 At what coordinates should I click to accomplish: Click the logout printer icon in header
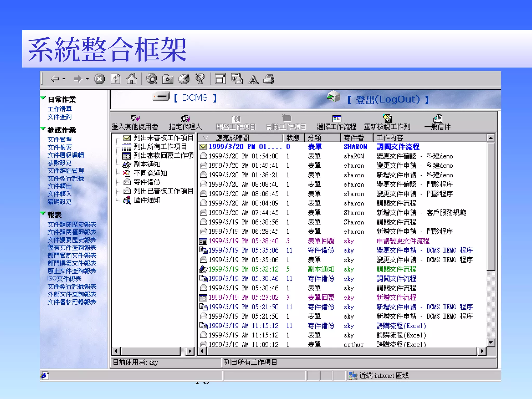point(334,96)
